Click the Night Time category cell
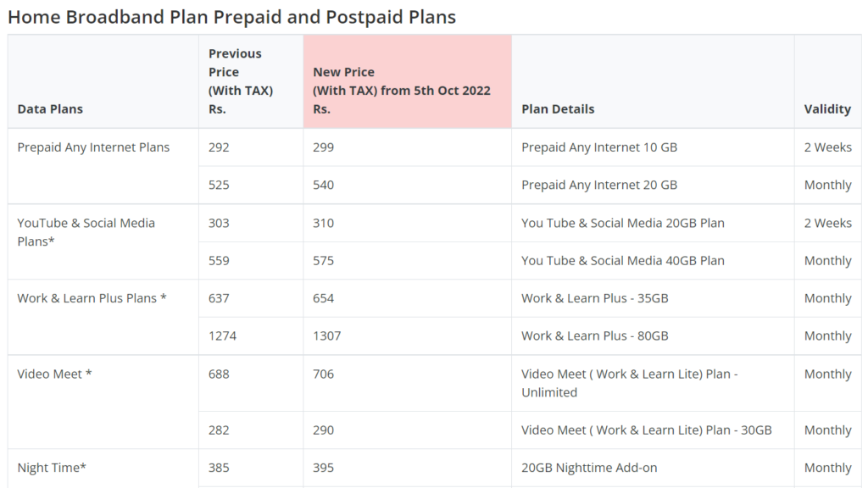 [103, 468]
